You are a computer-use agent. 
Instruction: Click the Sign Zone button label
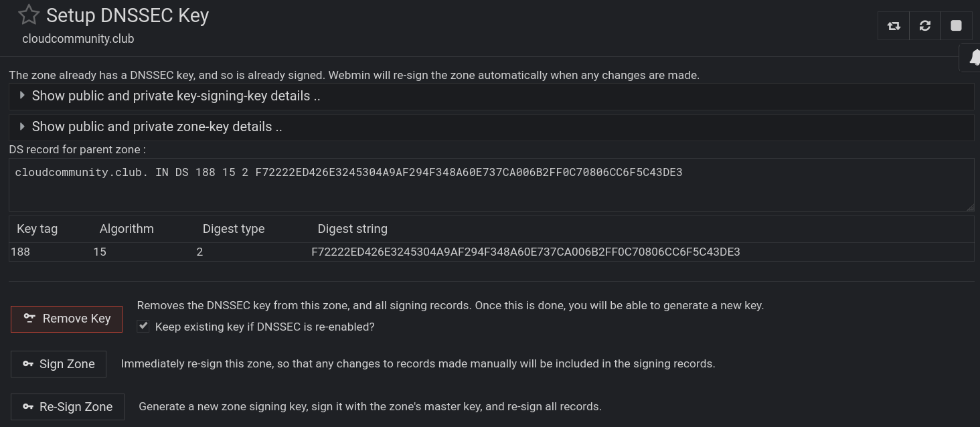click(67, 364)
